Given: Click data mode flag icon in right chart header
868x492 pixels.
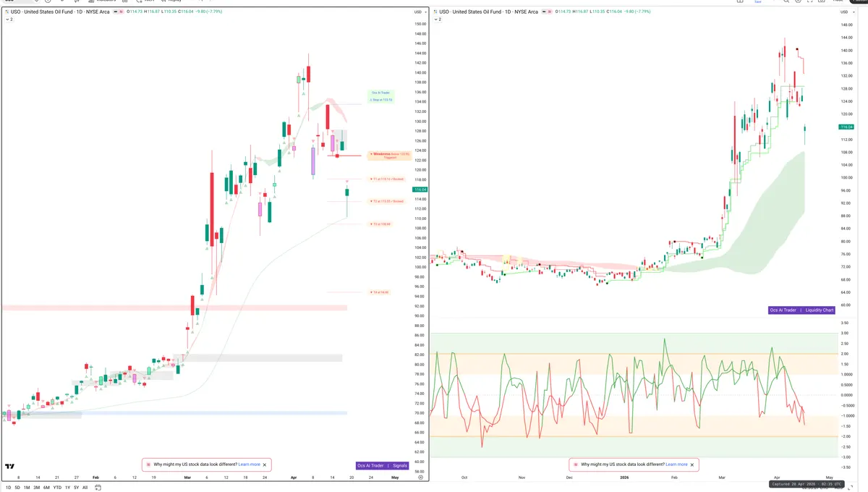Looking at the screenshot, I should [549, 12].
